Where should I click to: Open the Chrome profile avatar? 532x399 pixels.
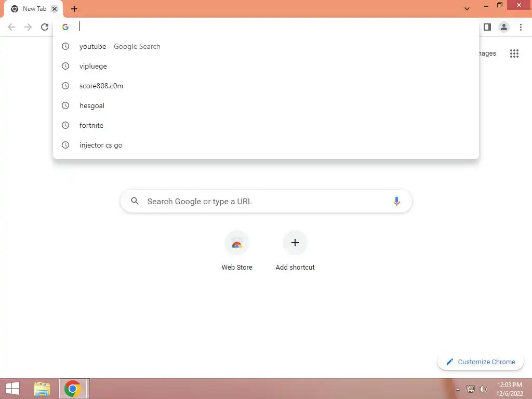[x=504, y=27]
